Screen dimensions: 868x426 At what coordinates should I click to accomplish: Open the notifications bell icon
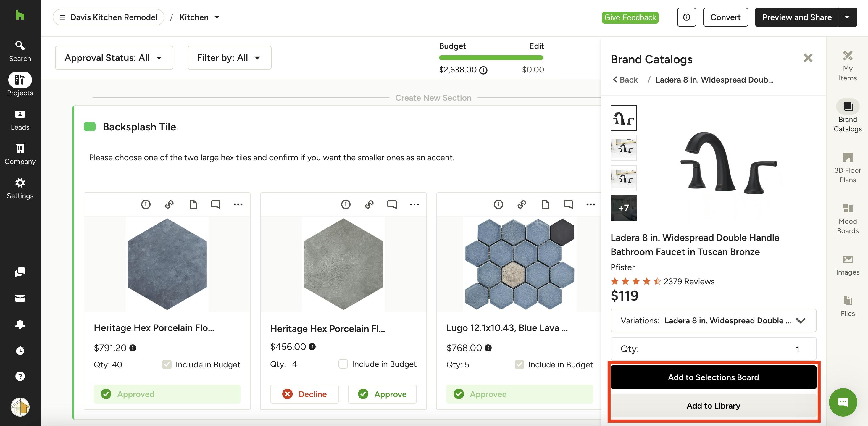click(x=20, y=324)
